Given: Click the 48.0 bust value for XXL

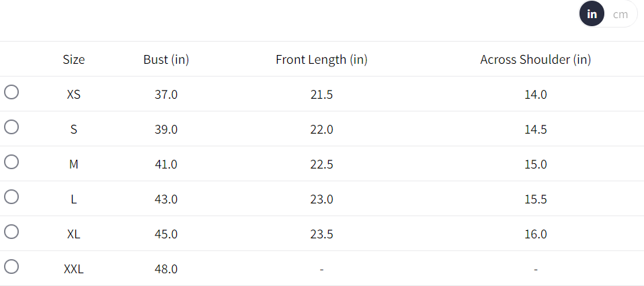Looking at the screenshot, I should tap(166, 269).
